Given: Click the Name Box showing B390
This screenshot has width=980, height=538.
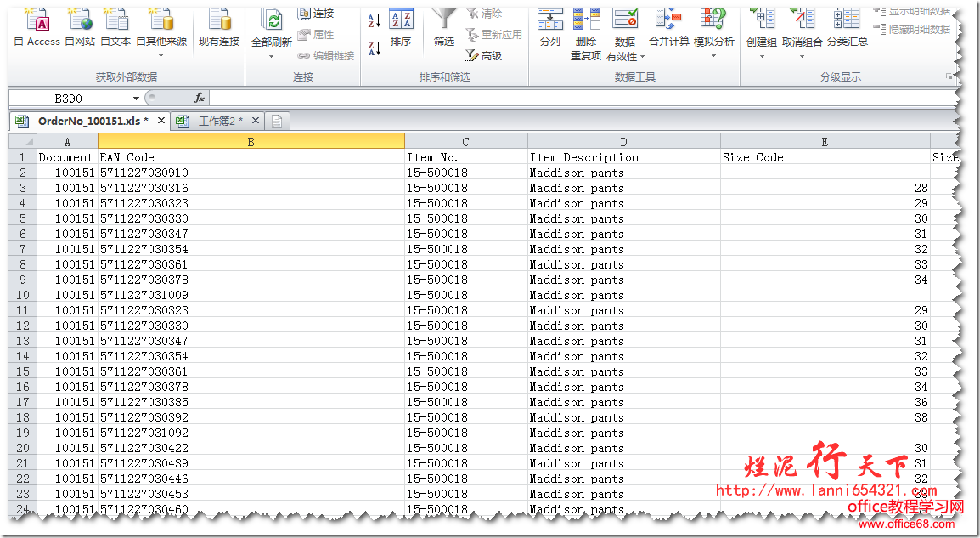Looking at the screenshot, I should (x=69, y=99).
